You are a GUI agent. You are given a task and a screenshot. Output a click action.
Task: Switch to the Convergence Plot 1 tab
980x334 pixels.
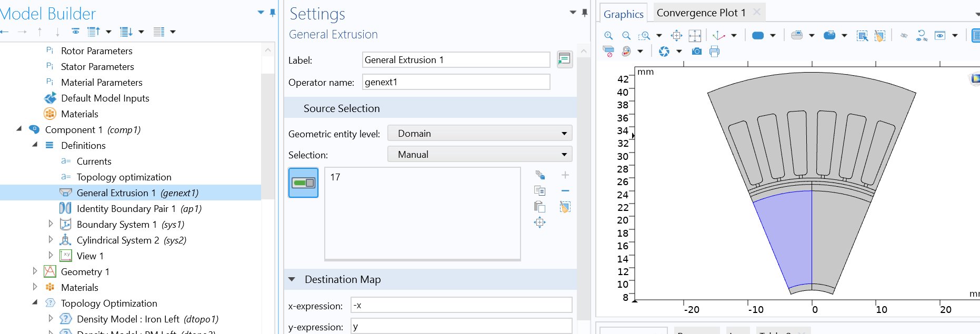click(701, 13)
